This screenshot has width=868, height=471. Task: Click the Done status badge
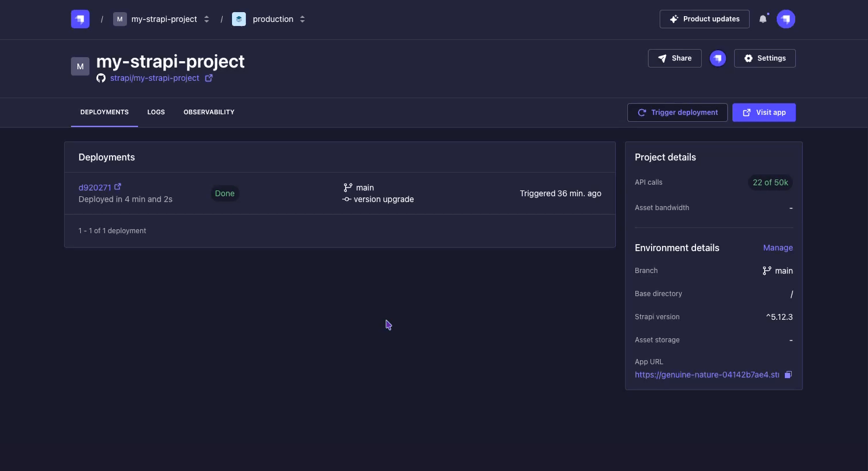point(225,193)
